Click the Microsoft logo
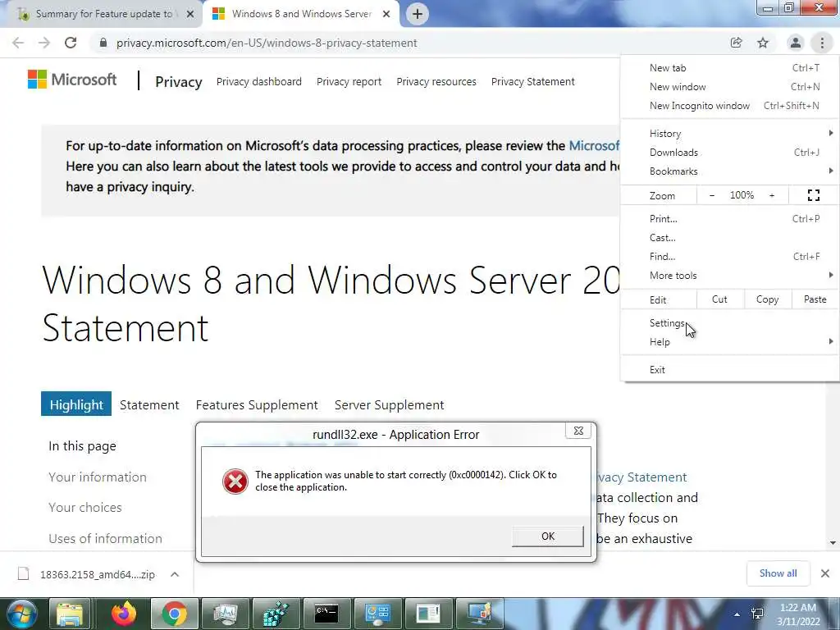The width and height of the screenshot is (840, 630). click(x=72, y=80)
